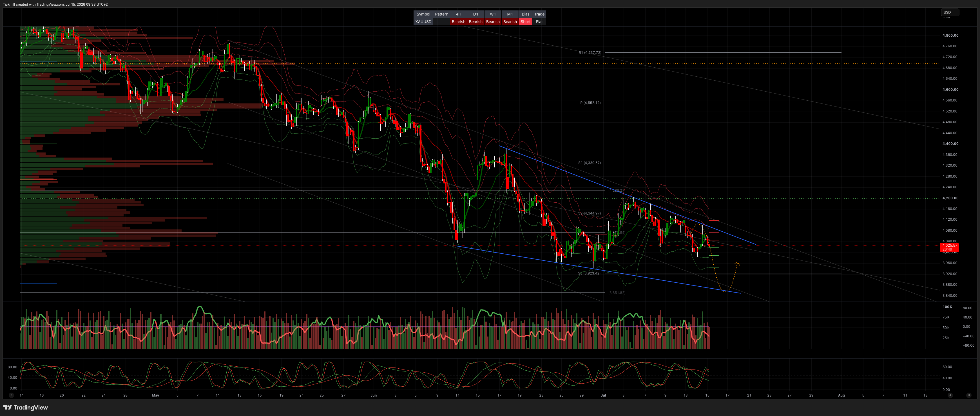Click the Jul label on time axis
The width and height of the screenshot is (980, 416).
click(603, 395)
